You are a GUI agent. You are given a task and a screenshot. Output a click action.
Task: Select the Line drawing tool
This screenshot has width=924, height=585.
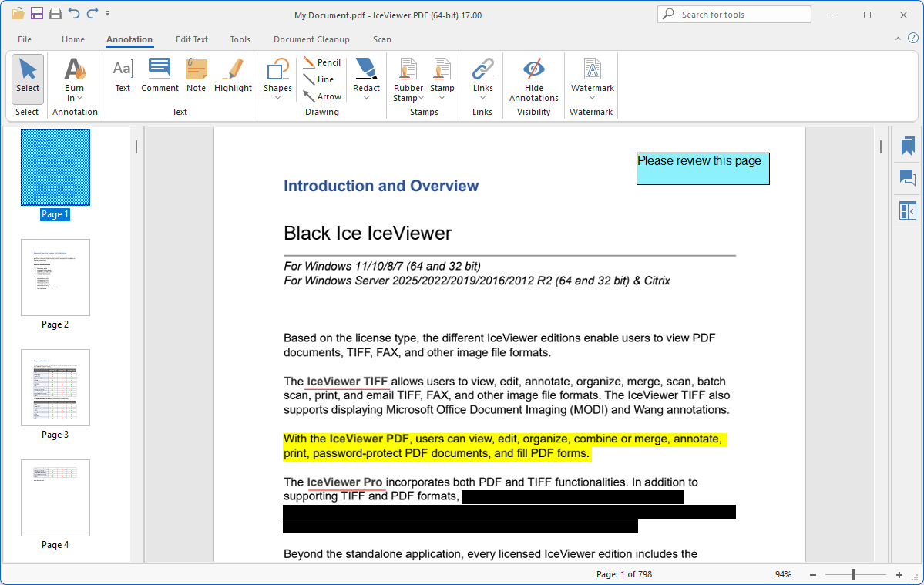click(x=318, y=79)
